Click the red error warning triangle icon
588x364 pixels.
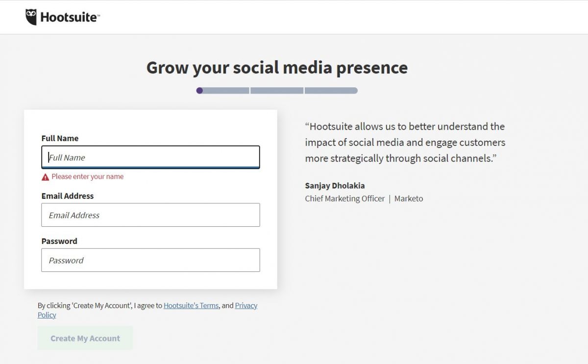44,176
